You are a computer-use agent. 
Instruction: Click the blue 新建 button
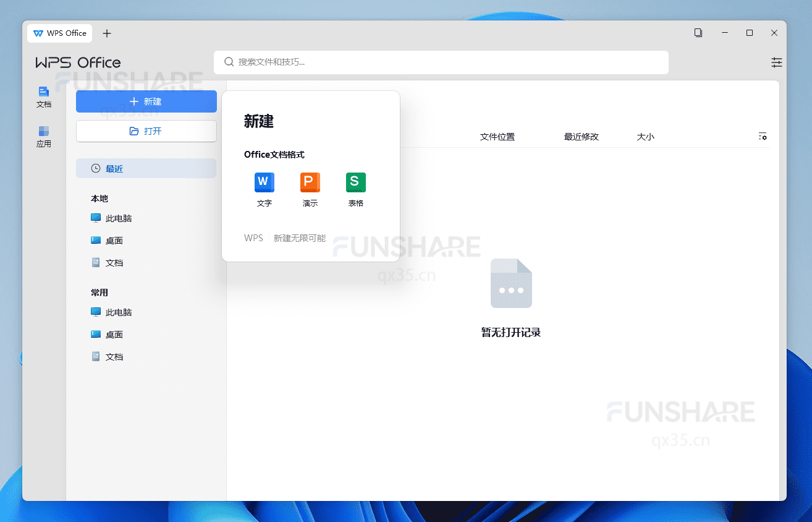146,101
